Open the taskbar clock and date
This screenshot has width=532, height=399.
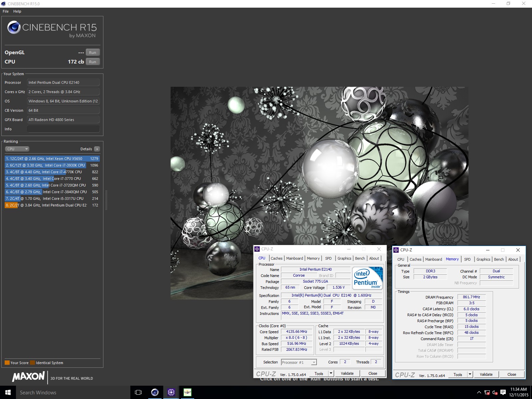pos(519,392)
